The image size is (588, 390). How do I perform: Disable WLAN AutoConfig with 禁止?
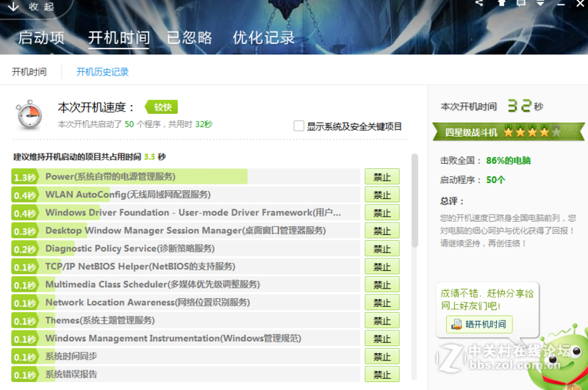(382, 195)
